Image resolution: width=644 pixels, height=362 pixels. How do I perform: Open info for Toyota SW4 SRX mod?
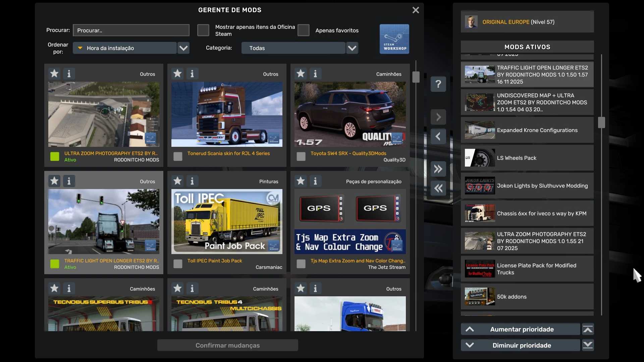(x=315, y=74)
